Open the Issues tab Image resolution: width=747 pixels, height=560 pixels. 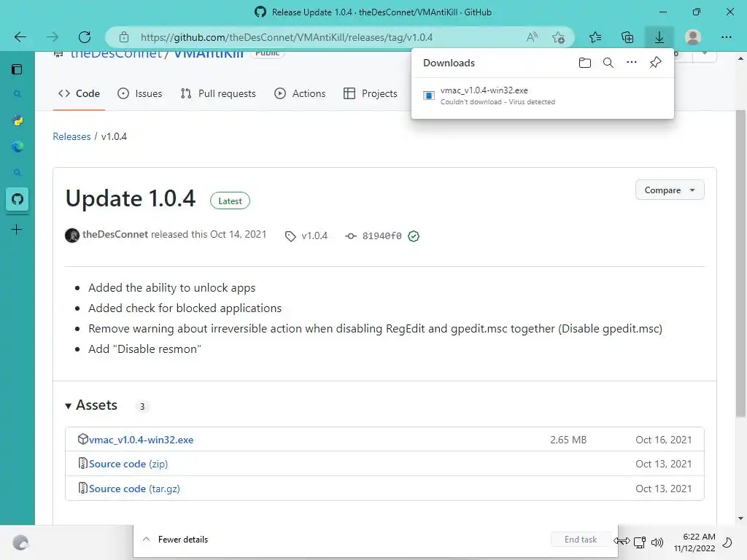[x=139, y=93]
